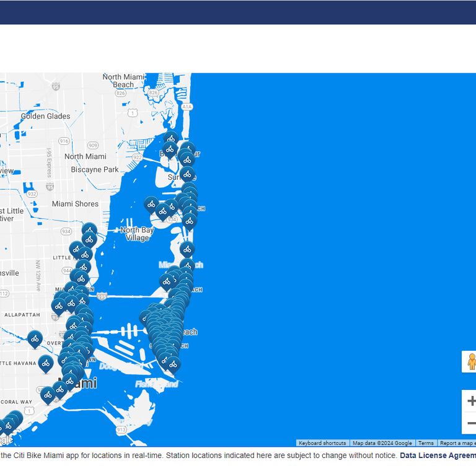Click the Miami Shores map label
Viewport: 476px width, 476px height.
pos(75,204)
